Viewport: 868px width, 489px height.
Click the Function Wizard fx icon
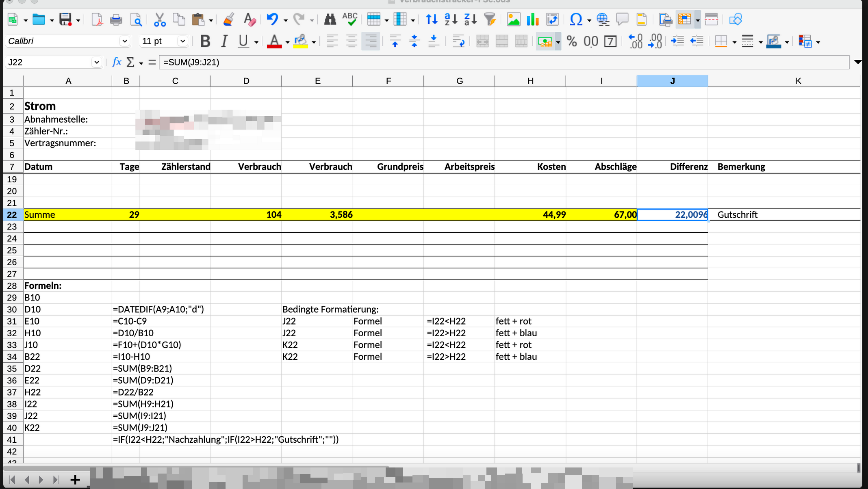click(116, 62)
